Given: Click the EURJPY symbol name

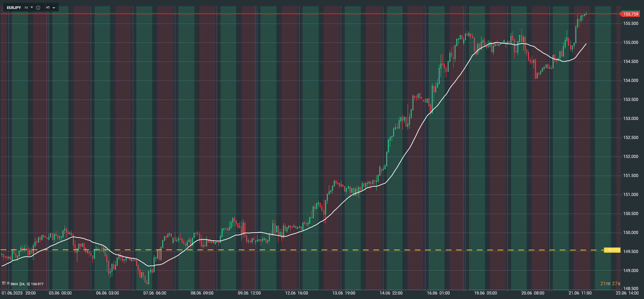Looking at the screenshot, I should point(14,8).
